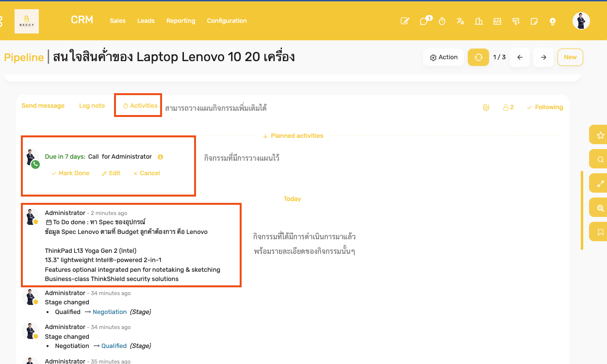Create a New record

(570, 57)
